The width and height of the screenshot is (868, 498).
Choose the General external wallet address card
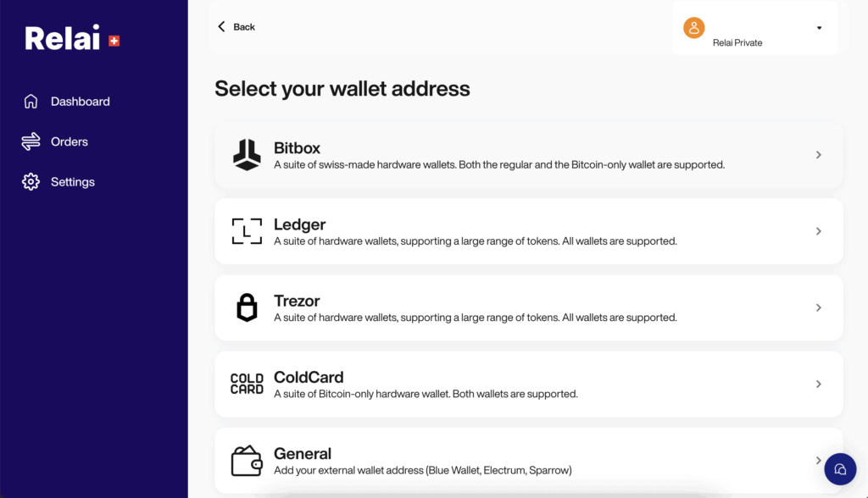pos(529,461)
